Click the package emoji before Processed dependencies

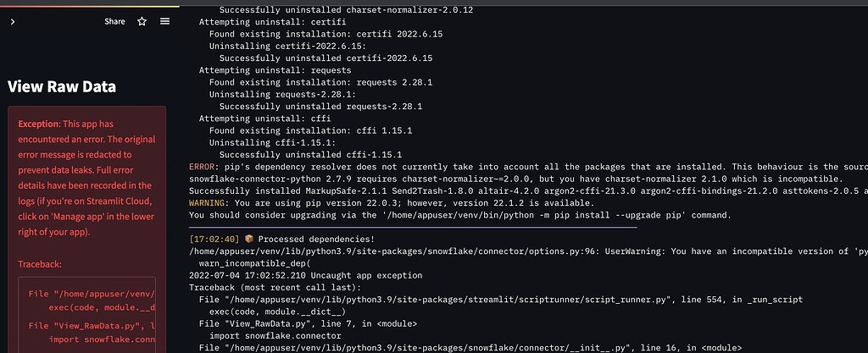[x=249, y=240]
